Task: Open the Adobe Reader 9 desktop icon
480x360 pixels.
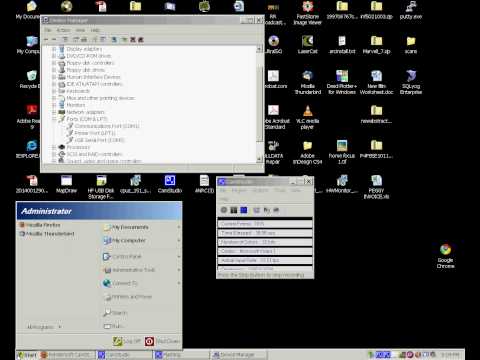Action: (30, 117)
